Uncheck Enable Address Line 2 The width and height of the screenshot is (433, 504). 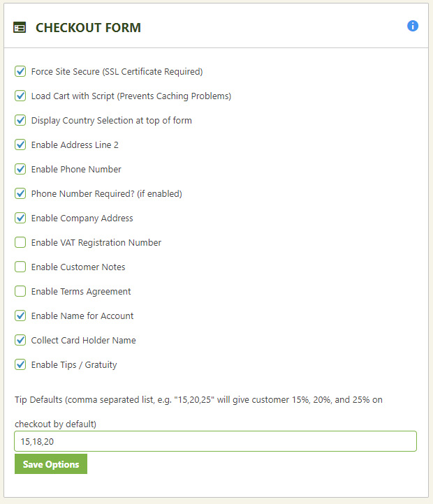tap(20, 144)
